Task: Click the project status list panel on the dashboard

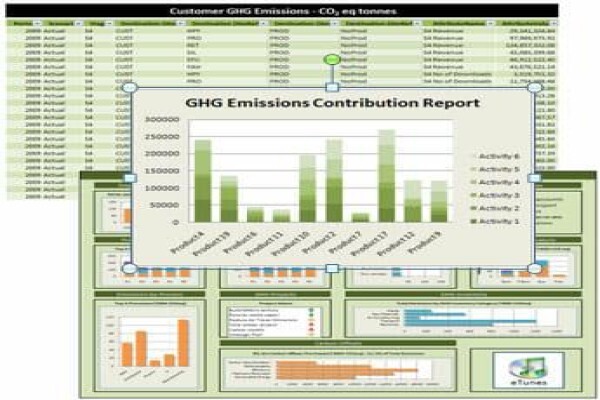Action: coord(275,318)
